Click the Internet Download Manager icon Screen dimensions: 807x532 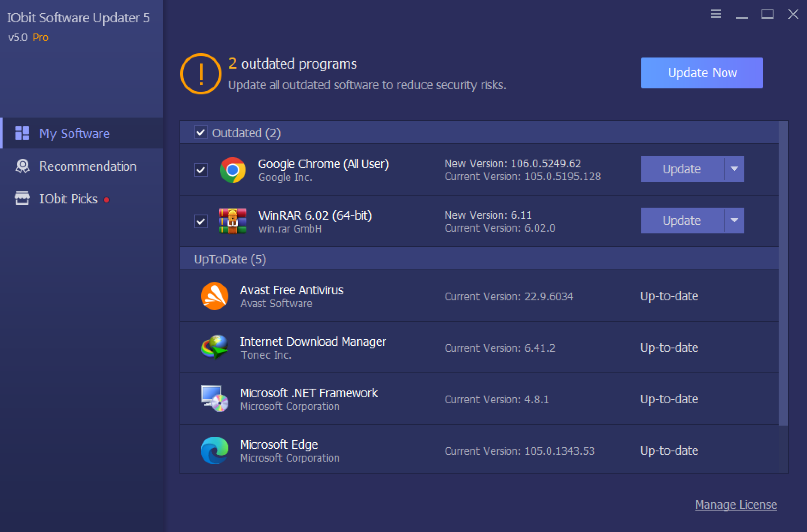click(214, 348)
